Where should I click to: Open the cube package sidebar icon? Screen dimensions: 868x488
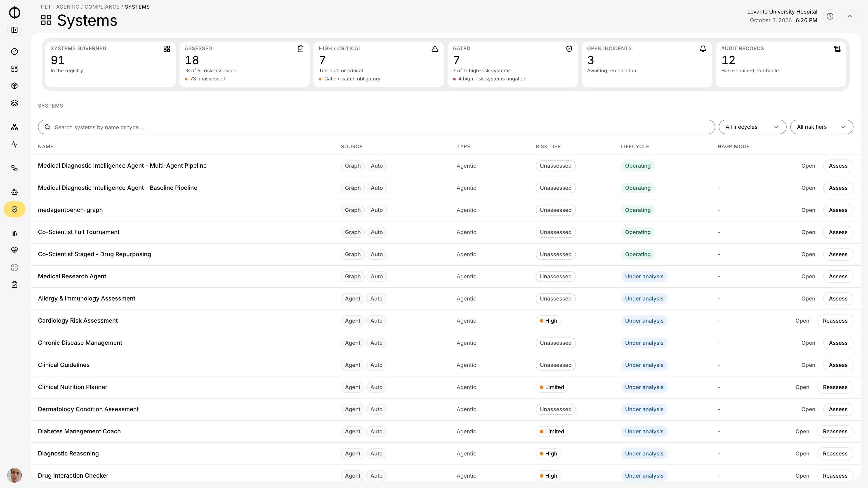pyautogui.click(x=14, y=86)
